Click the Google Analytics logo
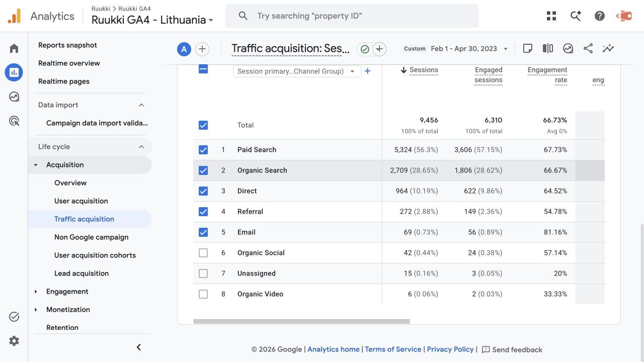The width and height of the screenshot is (644, 362). (14, 16)
